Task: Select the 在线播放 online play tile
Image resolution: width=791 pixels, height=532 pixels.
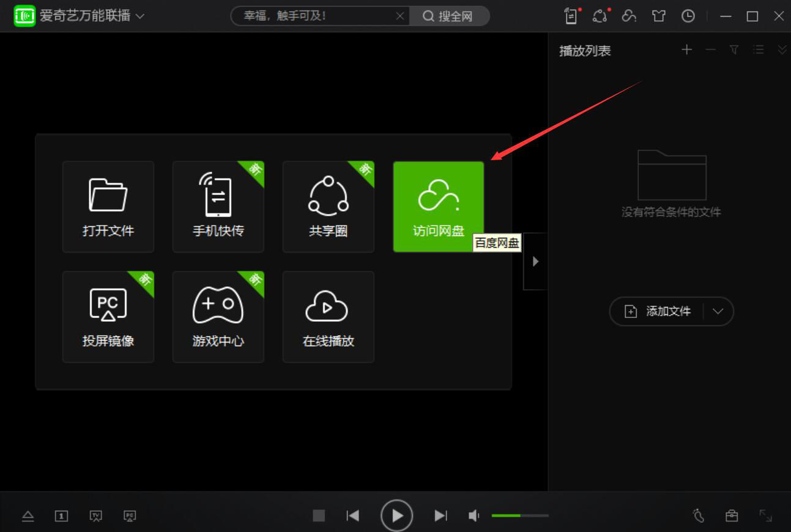Action: pyautogui.click(x=329, y=317)
